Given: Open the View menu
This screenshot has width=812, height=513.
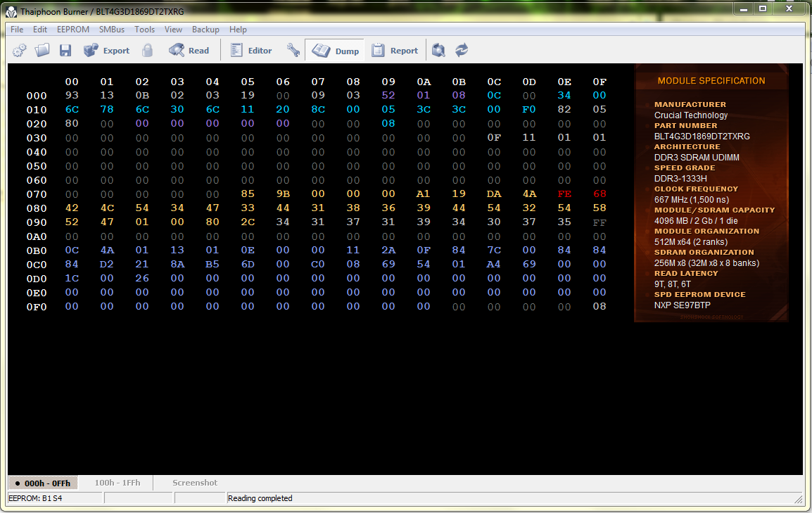Looking at the screenshot, I should tap(174, 30).
